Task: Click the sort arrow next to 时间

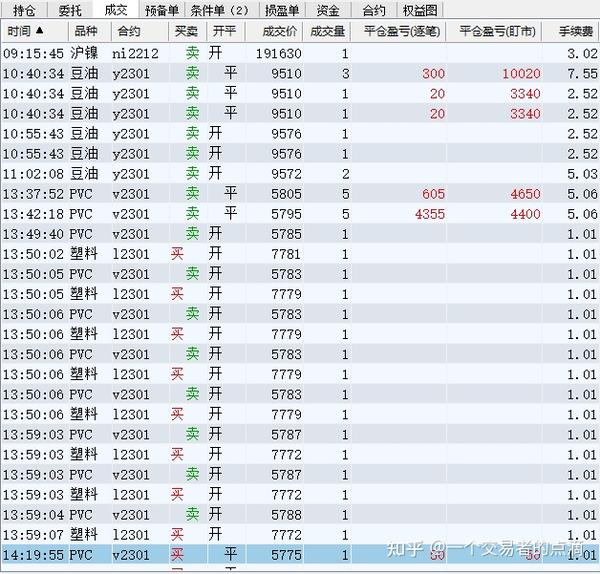Action: pos(39,30)
